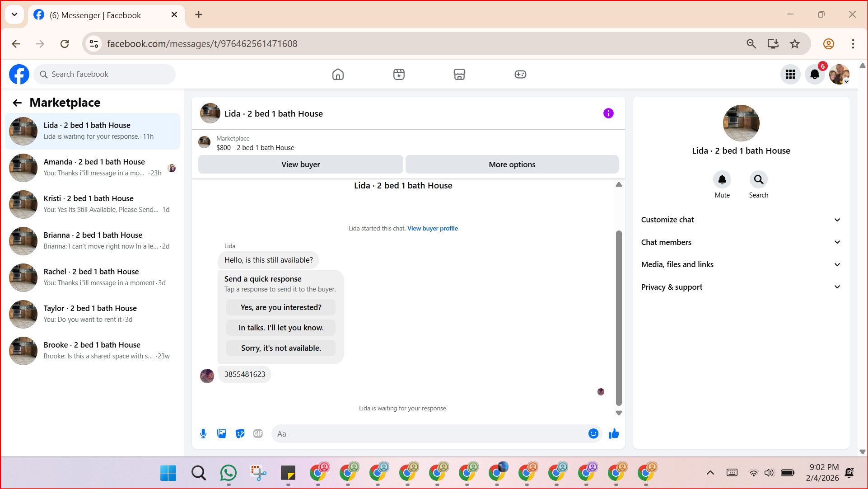The height and width of the screenshot is (489, 868).
Task: Mute this conversation with bell button
Action: click(x=722, y=180)
